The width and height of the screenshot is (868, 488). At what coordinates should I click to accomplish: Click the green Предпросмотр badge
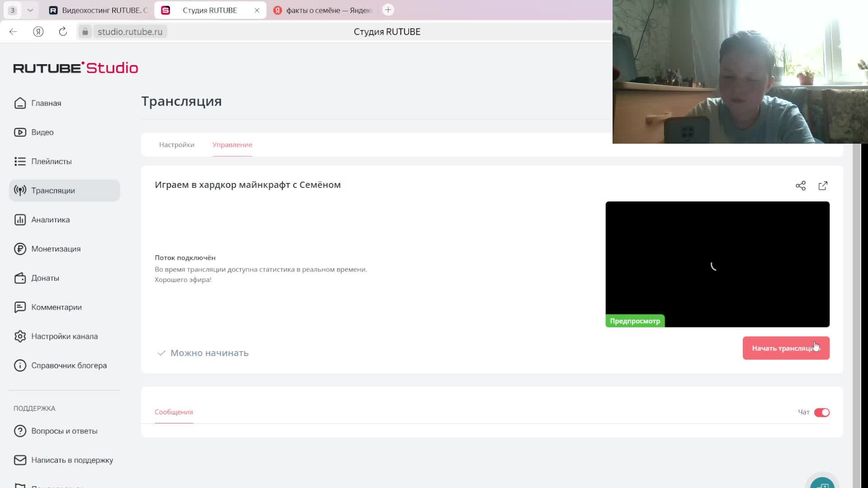(x=635, y=321)
